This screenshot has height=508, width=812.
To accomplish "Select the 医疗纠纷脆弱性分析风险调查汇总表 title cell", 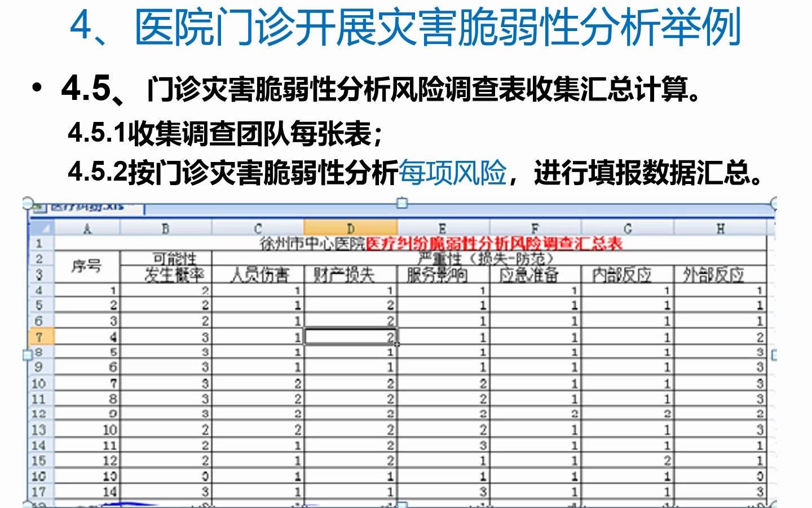I will (411, 243).
